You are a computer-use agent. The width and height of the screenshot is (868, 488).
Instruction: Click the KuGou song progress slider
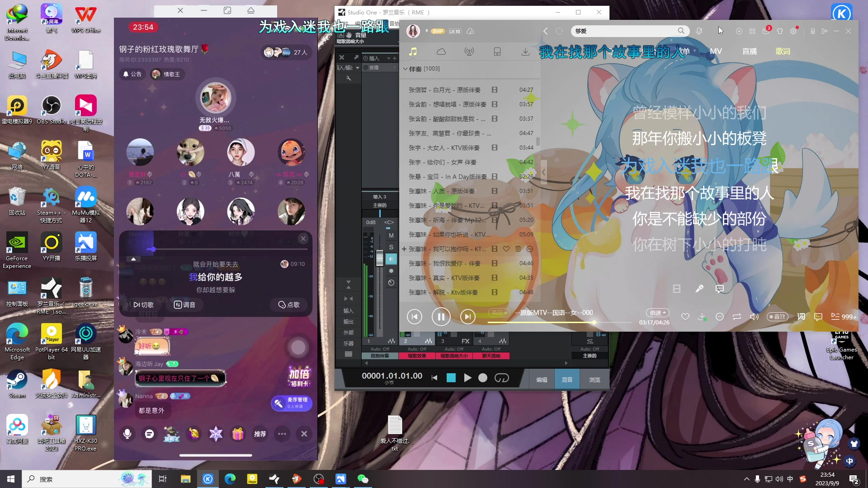pos(559,323)
